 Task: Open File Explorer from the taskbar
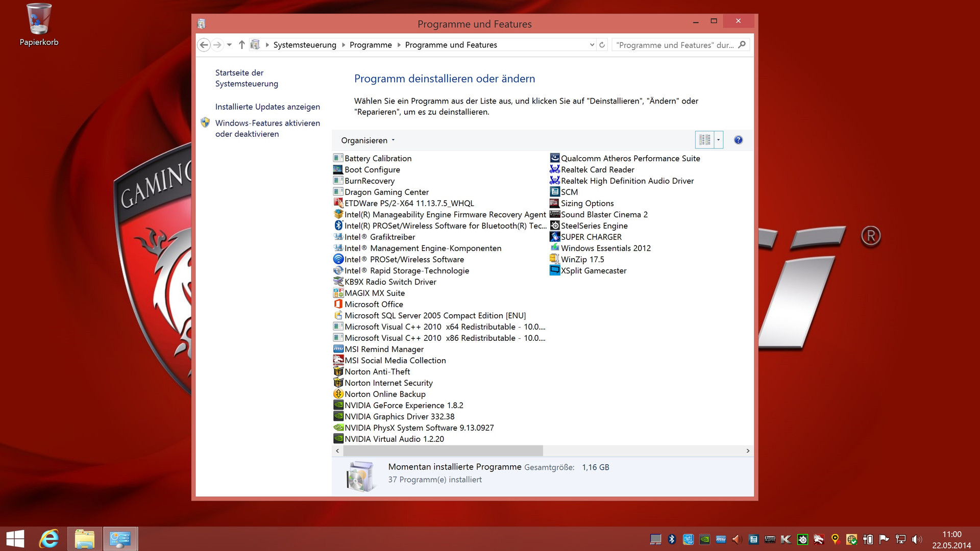pyautogui.click(x=85, y=539)
